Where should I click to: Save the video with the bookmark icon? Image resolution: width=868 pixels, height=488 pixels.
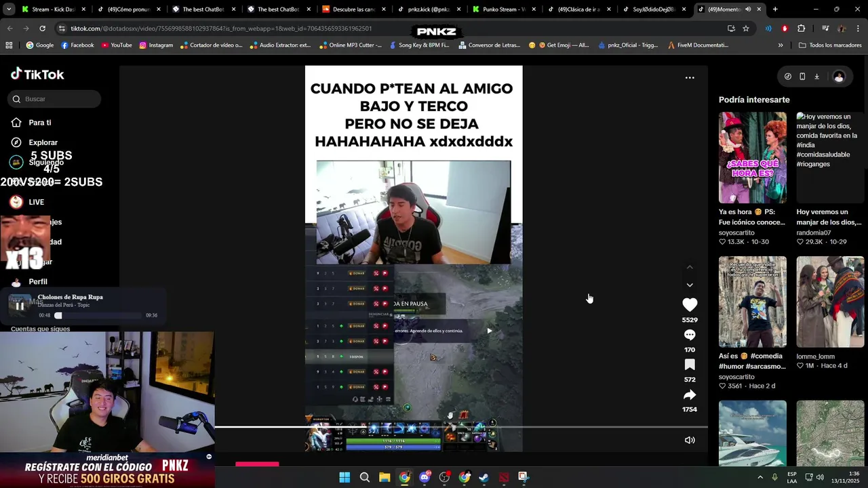pos(690,365)
